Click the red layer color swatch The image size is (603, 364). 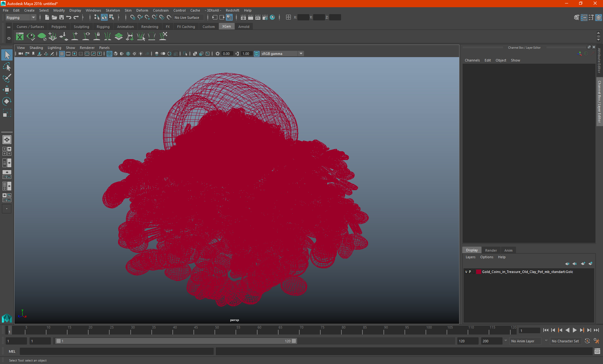pyautogui.click(x=478, y=272)
